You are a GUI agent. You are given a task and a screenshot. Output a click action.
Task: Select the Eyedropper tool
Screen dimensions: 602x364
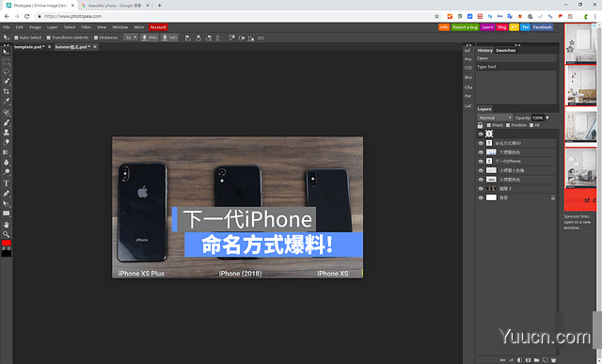coord(7,102)
